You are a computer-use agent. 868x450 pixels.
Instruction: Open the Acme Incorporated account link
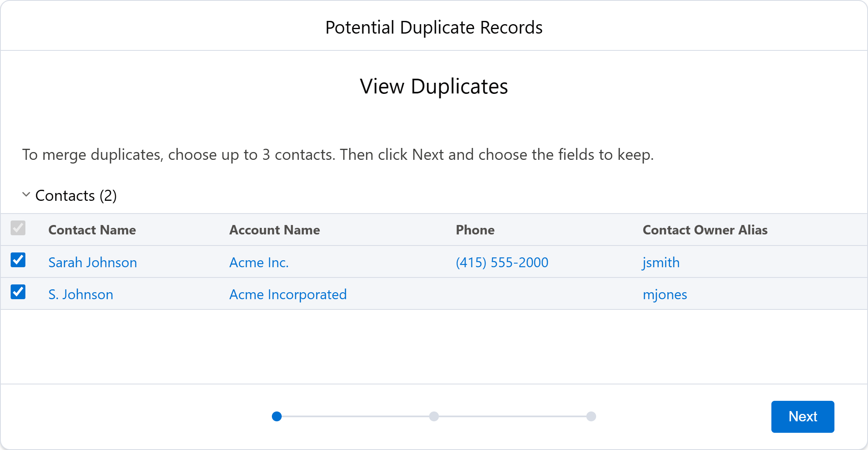click(287, 294)
